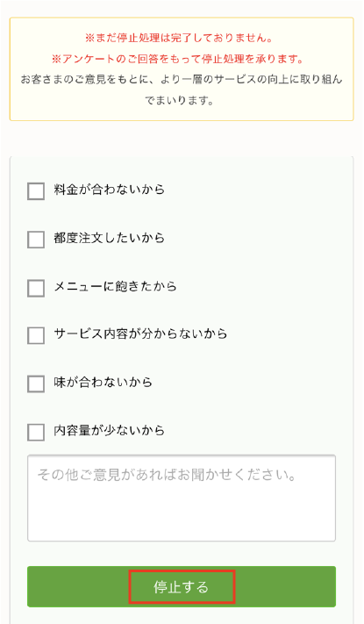Tick the 都度注文したいから checkbox
This screenshot has width=364, height=624.
36,240
